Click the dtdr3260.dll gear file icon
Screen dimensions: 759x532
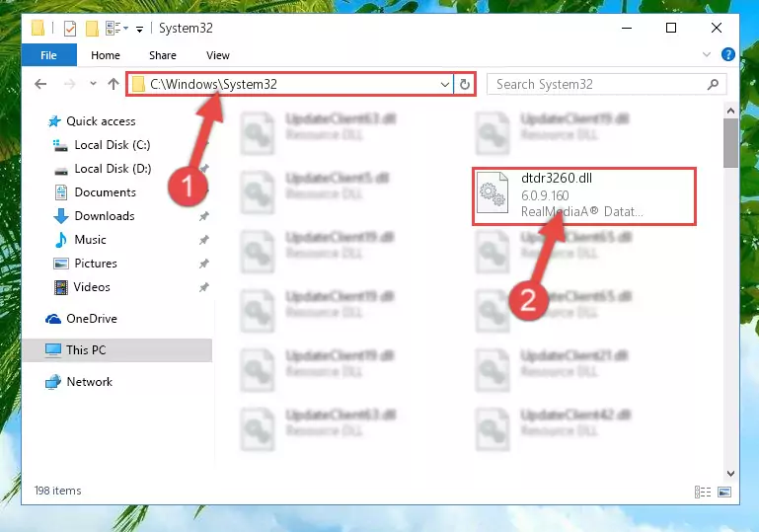(x=493, y=193)
